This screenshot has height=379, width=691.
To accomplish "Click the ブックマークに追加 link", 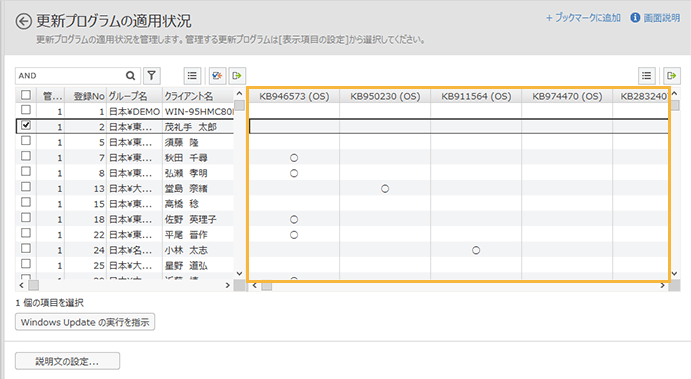I will tap(583, 18).
